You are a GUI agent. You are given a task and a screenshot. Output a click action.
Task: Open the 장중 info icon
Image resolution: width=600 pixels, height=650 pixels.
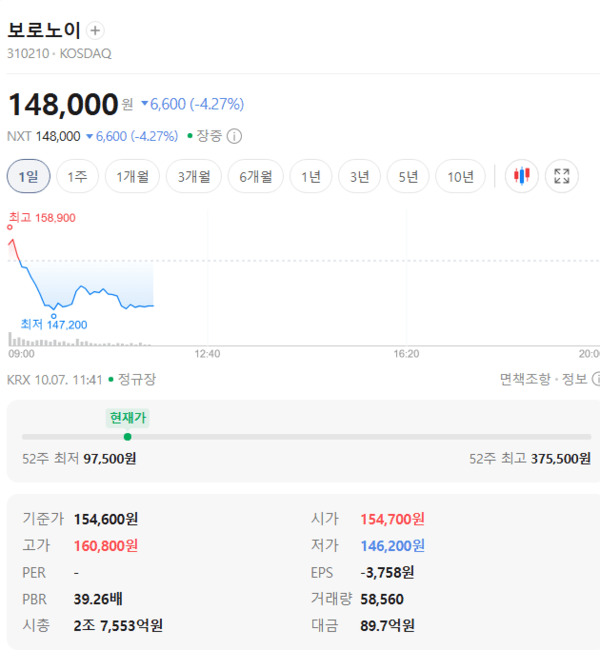[234, 136]
